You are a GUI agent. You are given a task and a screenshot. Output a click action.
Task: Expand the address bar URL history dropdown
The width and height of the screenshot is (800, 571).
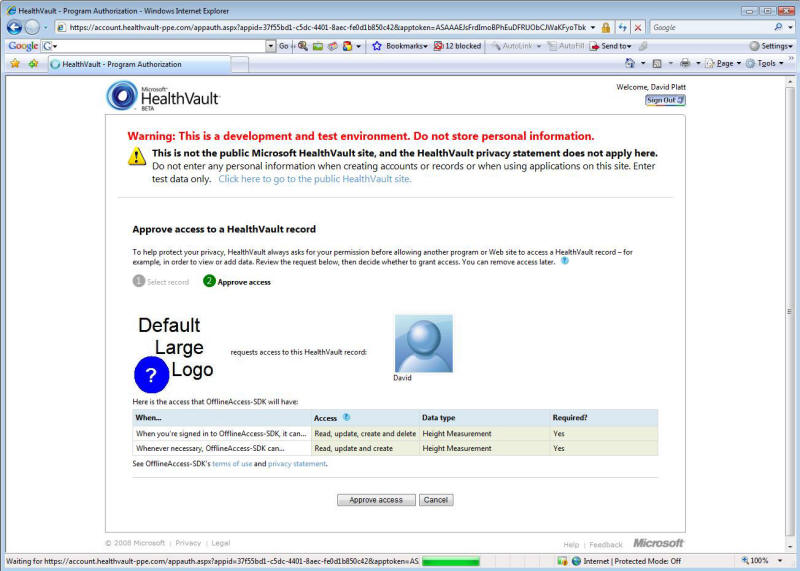point(593,28)
